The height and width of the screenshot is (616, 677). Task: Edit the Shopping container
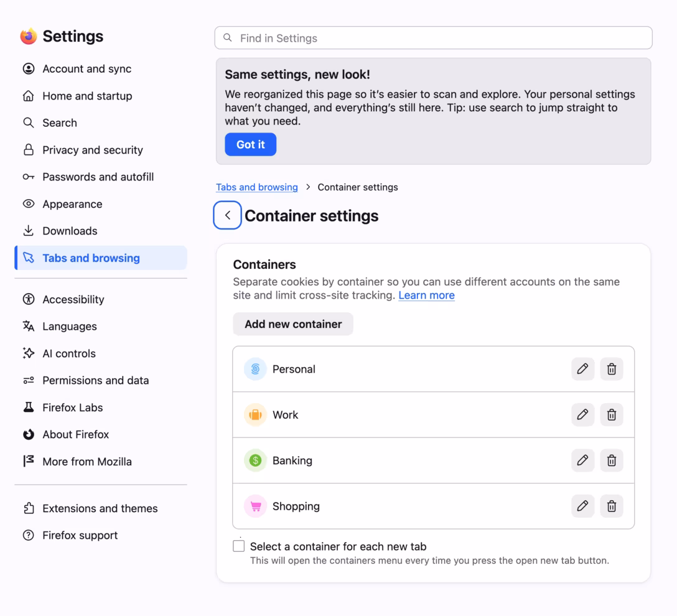pyautogui.click(x=582, y=506)
